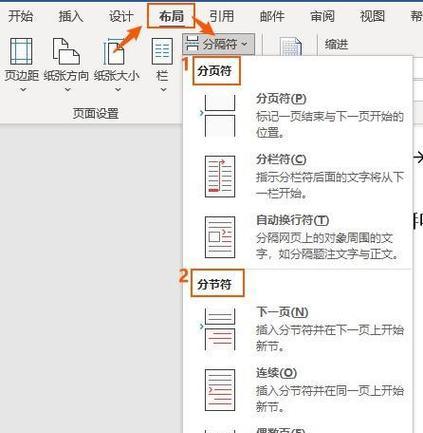Open the 邮件 ribbon tab
Screen dimensions: 423x433
point(272,16)
